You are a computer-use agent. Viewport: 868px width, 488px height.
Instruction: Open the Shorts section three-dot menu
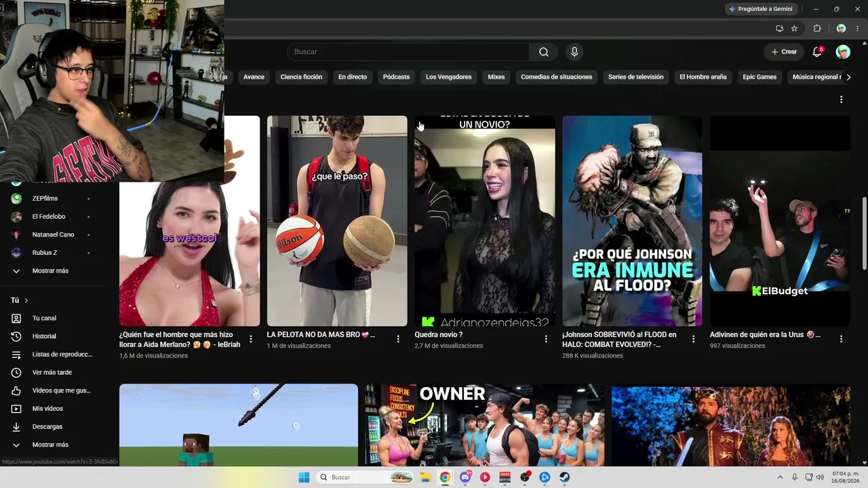pyautogui.click(x=841, y=100)
